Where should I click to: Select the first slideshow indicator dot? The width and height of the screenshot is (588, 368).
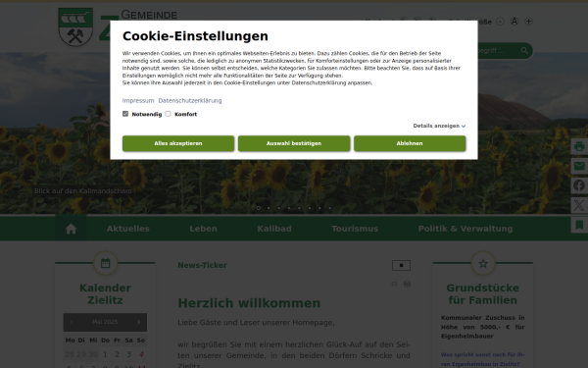click(259, 208)
